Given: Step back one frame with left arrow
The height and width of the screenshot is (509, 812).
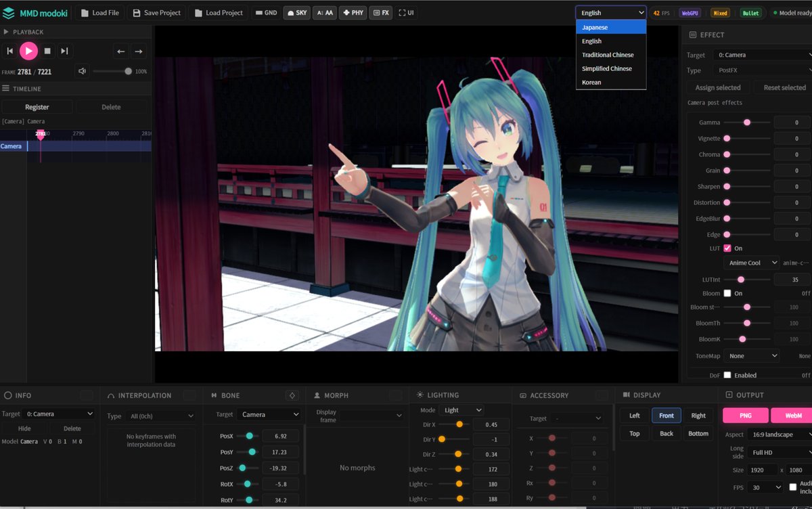Looking at the screenshot, I should point(120,51).
